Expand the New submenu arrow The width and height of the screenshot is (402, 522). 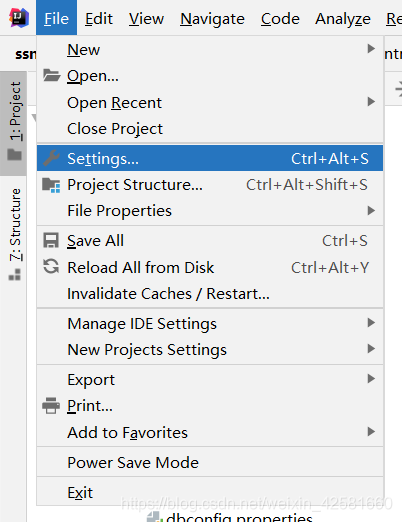pyautogui.click(x=371, y=49)
